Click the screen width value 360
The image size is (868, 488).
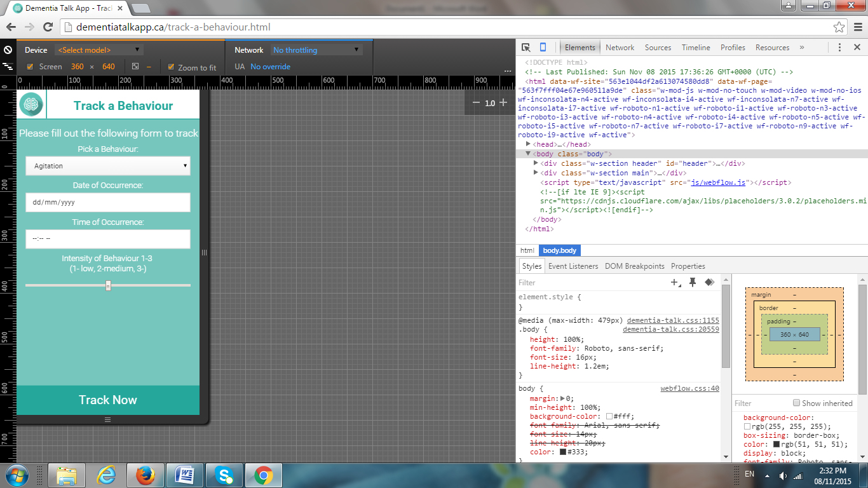[x=78, y=67]
